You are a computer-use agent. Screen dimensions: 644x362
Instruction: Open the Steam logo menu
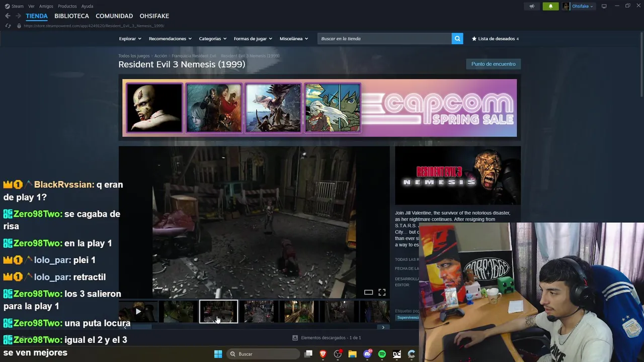[14, 6]
